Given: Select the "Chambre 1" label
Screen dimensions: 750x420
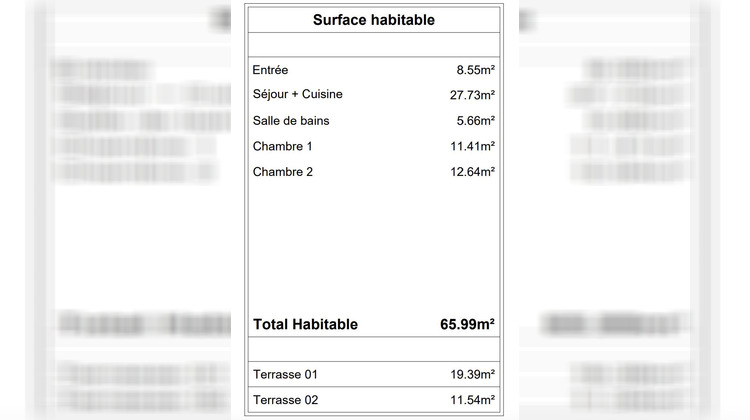Looking at the screenshot, I should click(283, 146).
